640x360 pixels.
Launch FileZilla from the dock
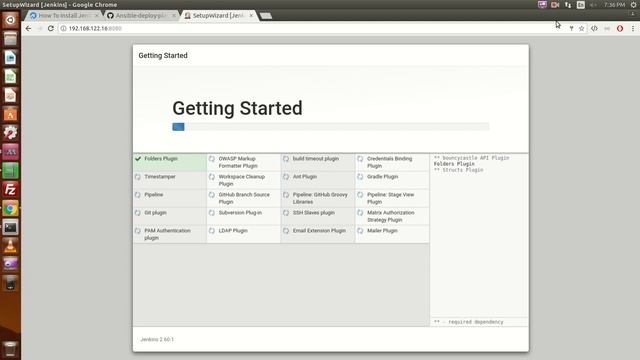pos(10,190)
